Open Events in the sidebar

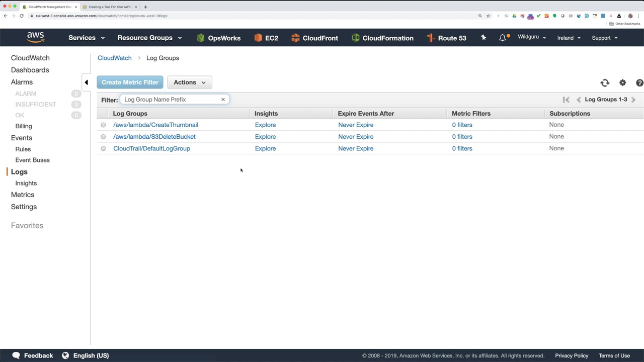(22, 138)
